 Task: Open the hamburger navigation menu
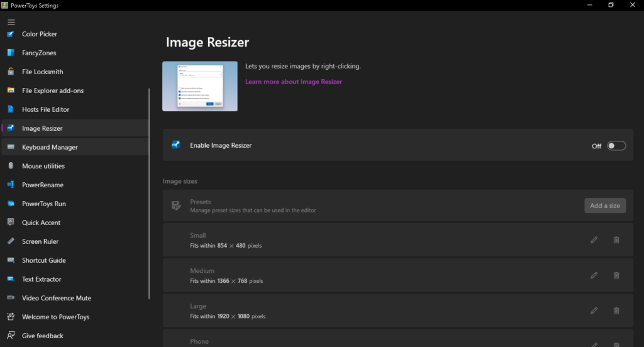pyautogui.click(x=11, y=22)
